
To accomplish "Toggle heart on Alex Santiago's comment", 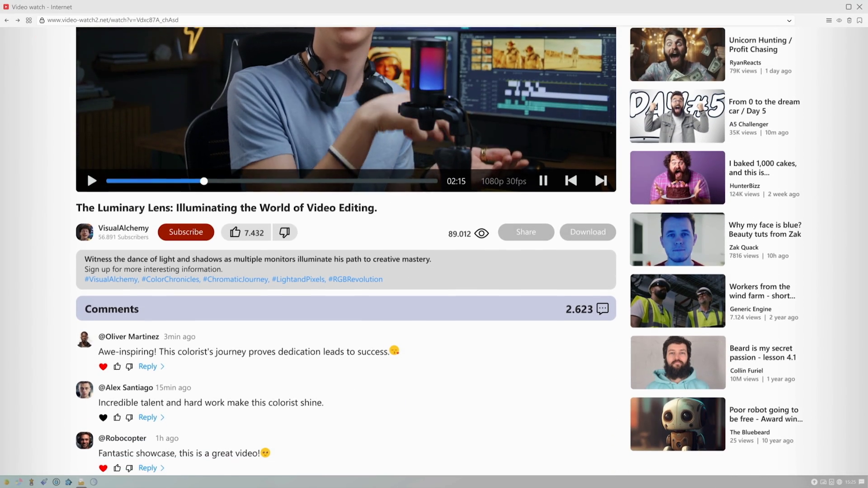I will click(103, 418).
